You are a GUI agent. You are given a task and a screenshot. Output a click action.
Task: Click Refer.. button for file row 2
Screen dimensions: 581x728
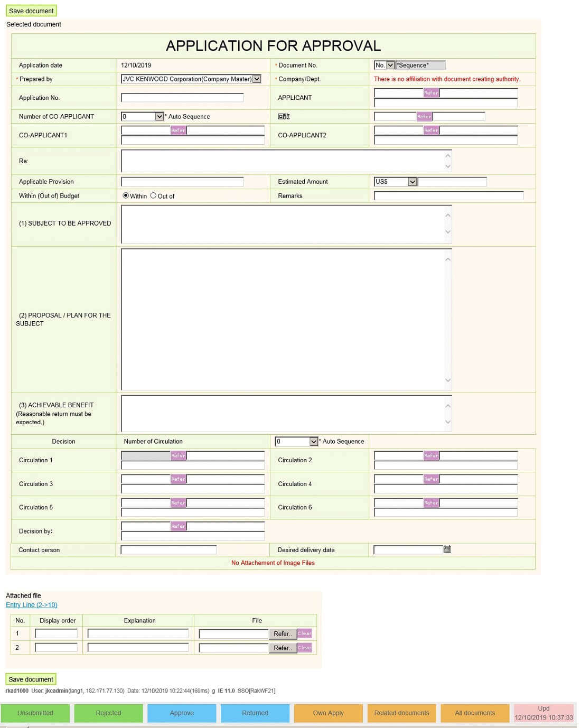283,648
